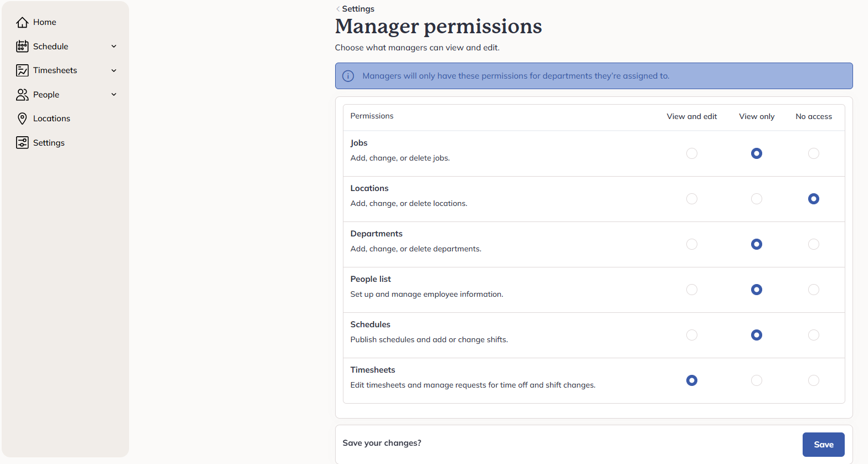Click the 'Edit timesheets and manage requests' description
The width and height of the screenshot is (868, 464).
(473, 385)
